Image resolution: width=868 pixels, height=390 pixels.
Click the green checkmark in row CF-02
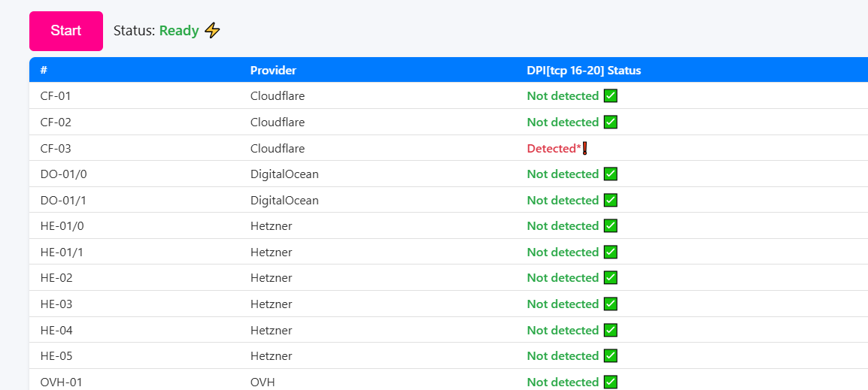click(x=611, y=122)
